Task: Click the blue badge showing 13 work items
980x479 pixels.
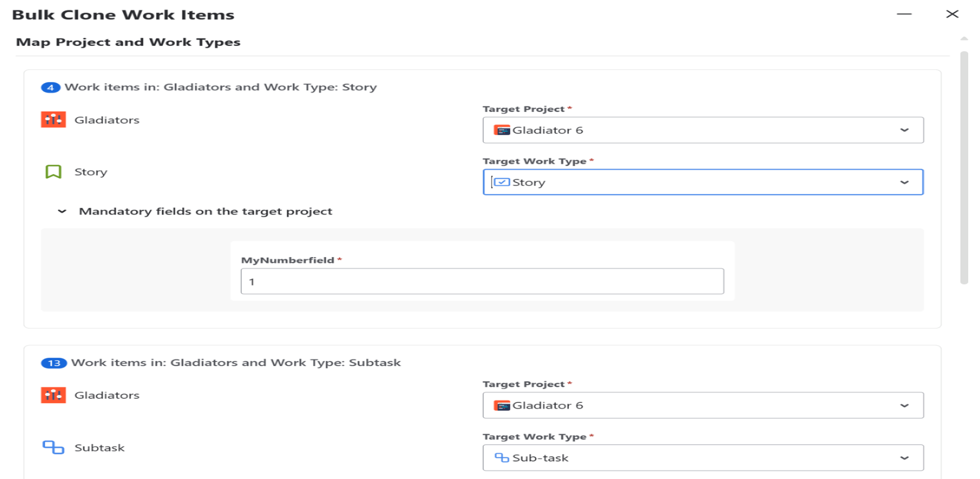Action: 53,362
